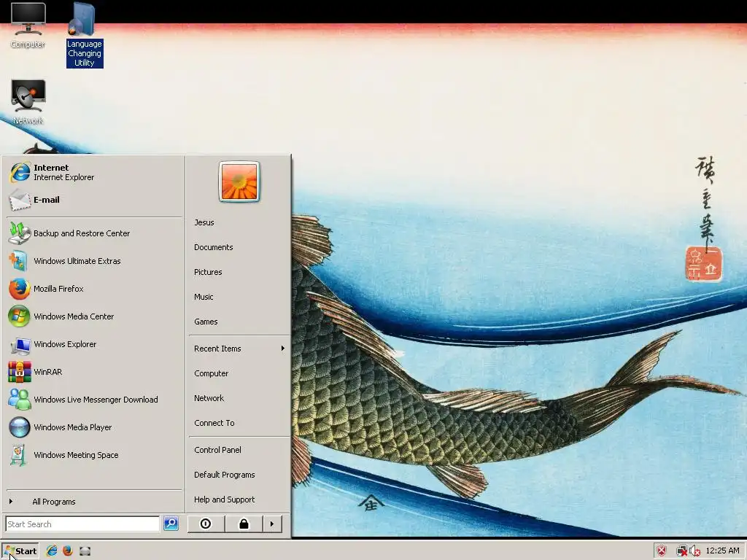The height and width of the screenshot is (560, 747).
Task: Open the Internet Explorer icon in Start menu
Action: 20,172
